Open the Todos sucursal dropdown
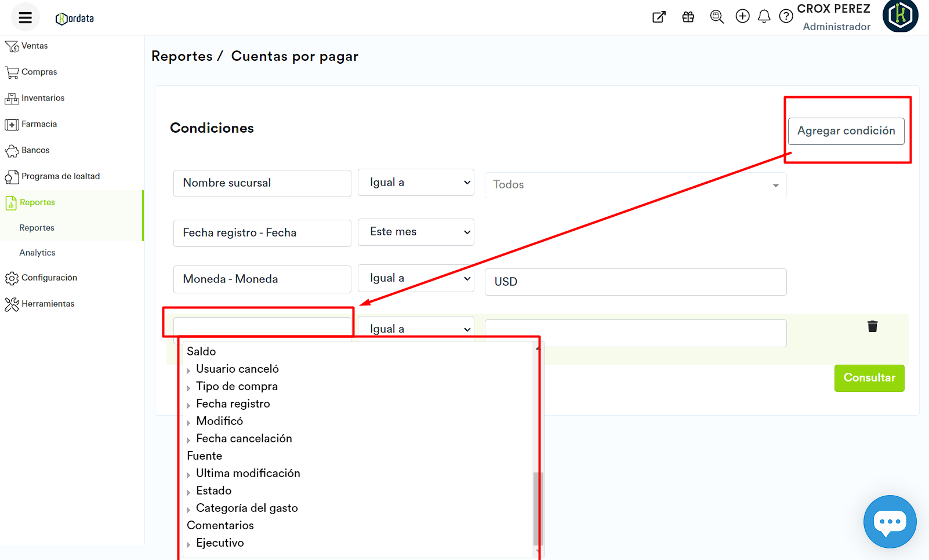 (635, 185)
